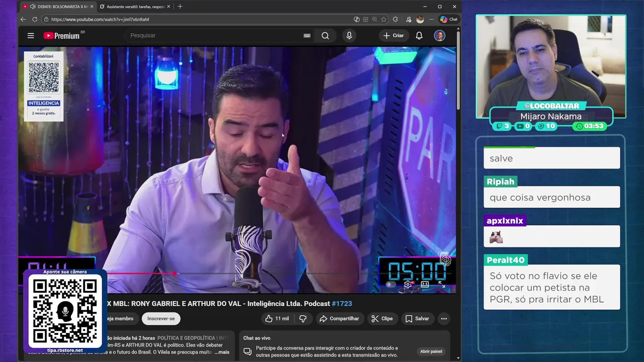Open the on-screen keyboard icon in search

coord(307,36)
